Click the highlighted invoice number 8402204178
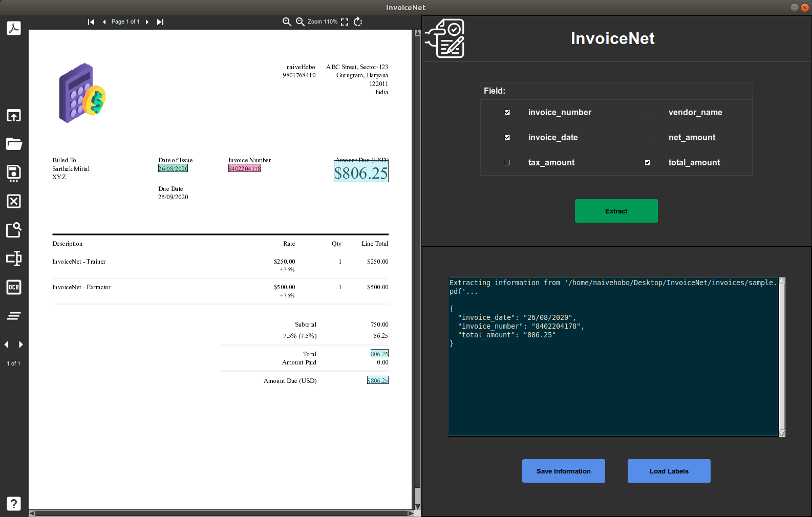 (245, 168)
